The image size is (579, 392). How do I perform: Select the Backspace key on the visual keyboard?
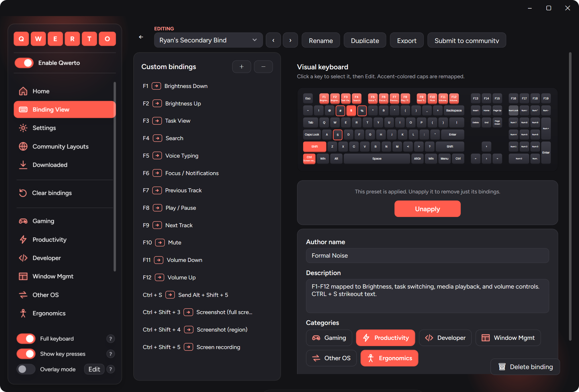pyautogui.click(x=454, y=110)
